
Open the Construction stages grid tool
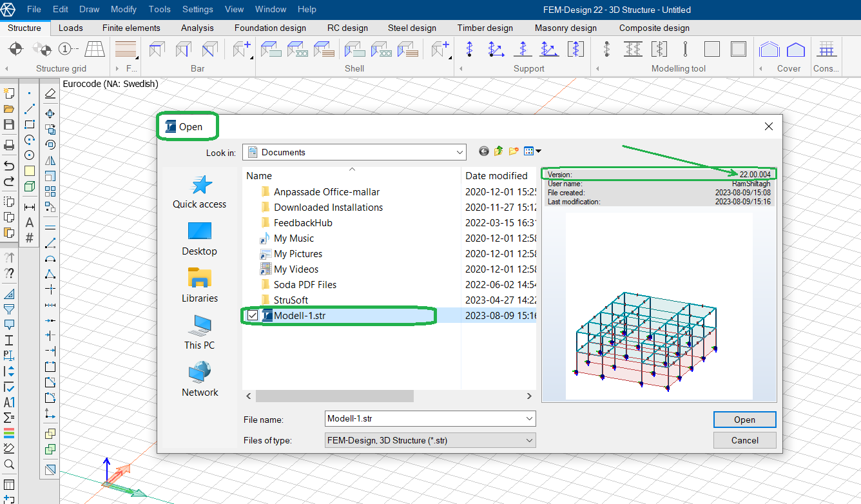827,49
